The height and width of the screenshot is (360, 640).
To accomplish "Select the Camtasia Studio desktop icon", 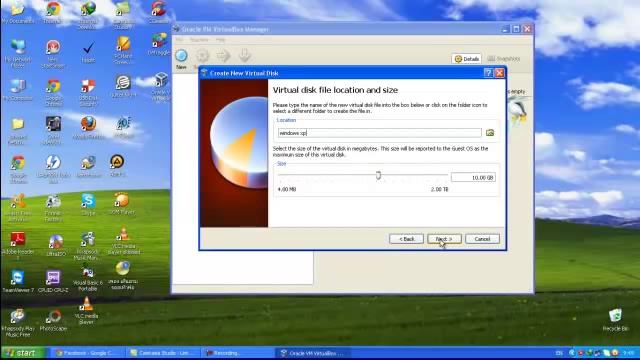I will coord(122,15).
